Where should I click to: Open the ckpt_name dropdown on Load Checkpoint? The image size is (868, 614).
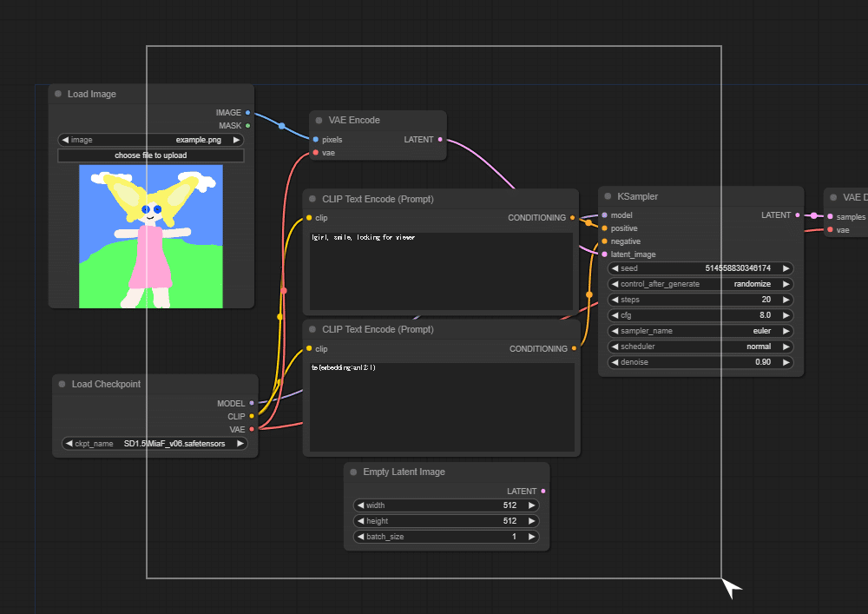click(x=155, y=444)
